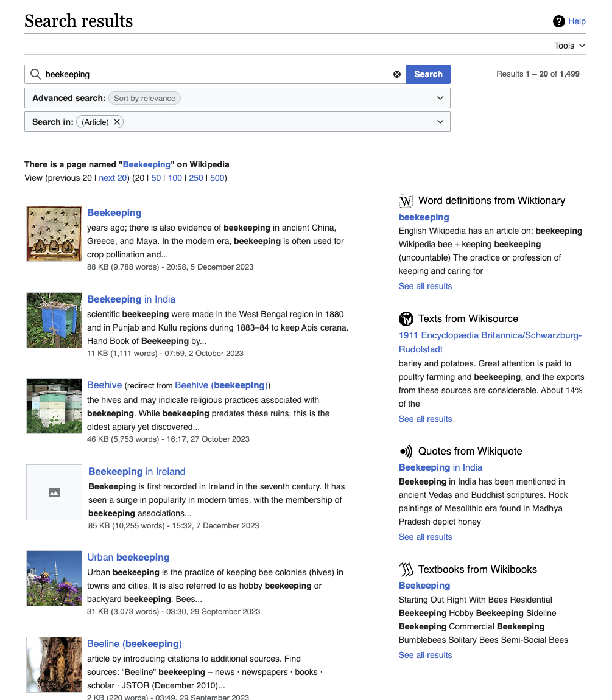
Task: Click the Wikibooks logo icon
Action: [406, 569]
